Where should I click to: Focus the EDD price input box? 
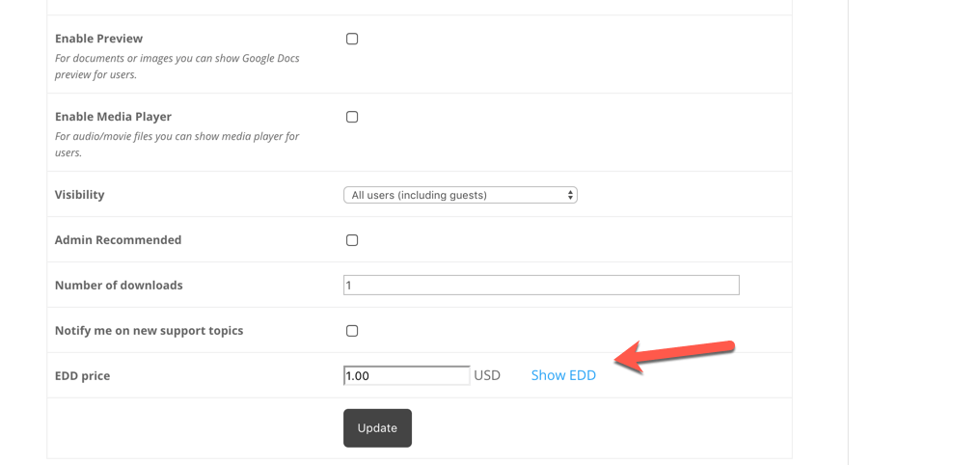(406, 375)
